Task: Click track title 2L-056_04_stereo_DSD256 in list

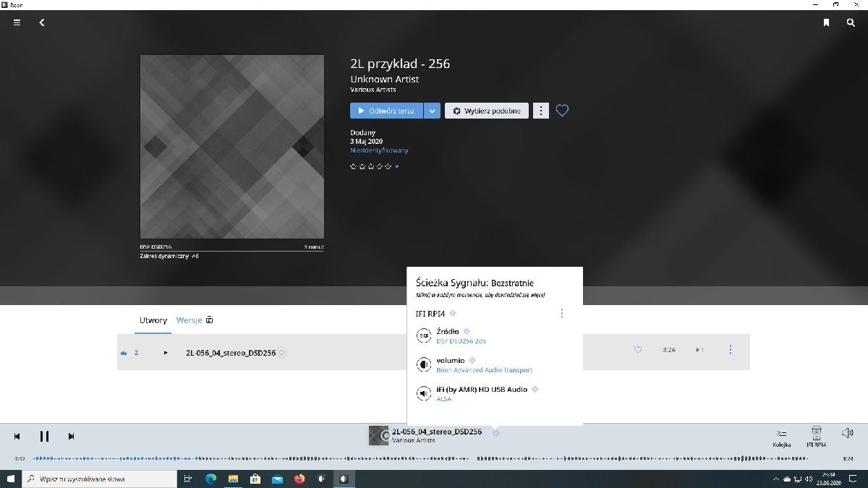Action: [x=231, y=352]
